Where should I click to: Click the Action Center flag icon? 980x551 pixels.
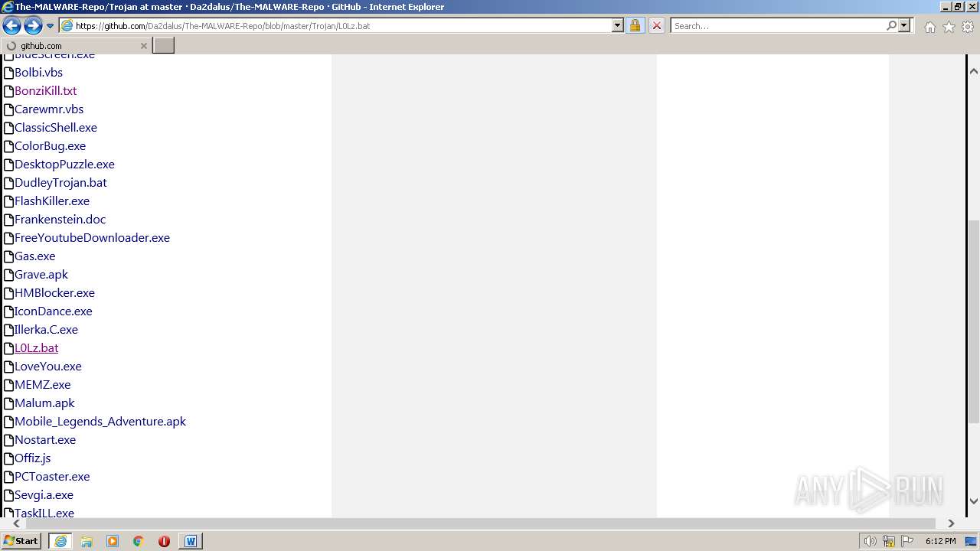click(907, 541)
